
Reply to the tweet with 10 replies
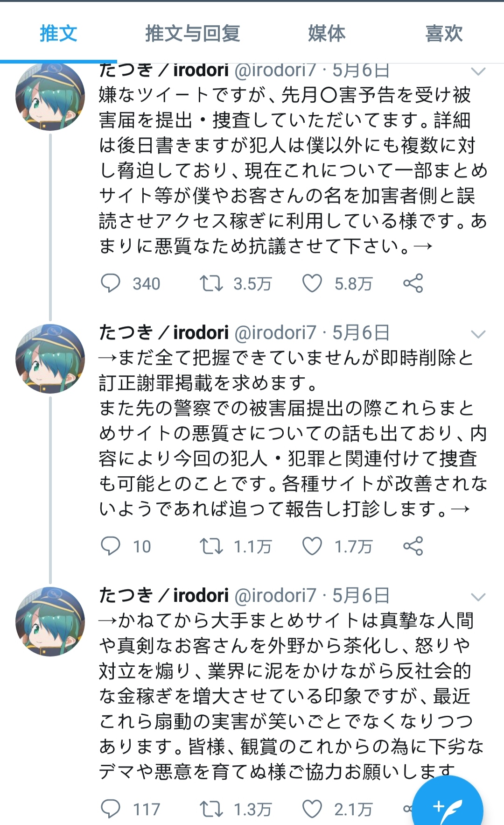click(x=111, y=546)
